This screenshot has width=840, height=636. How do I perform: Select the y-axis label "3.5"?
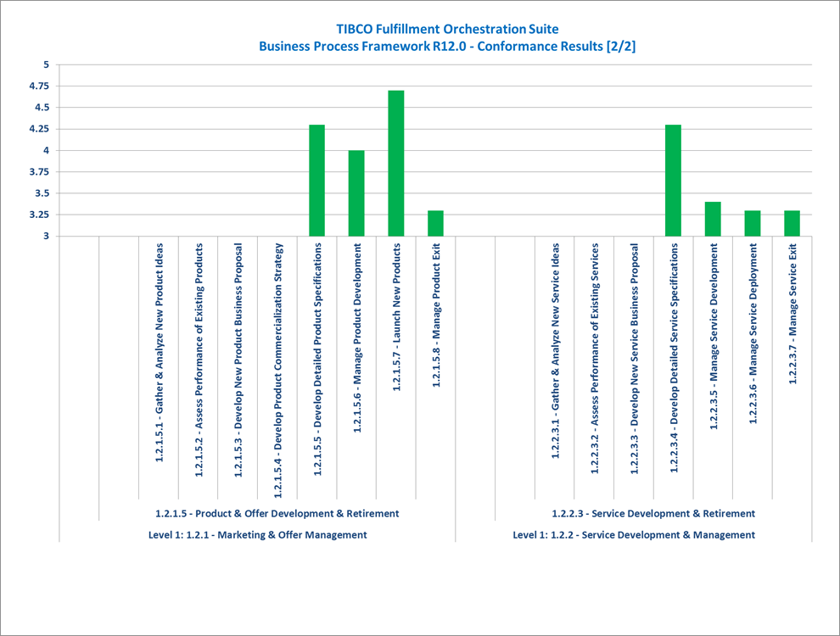tap(42, 193)
